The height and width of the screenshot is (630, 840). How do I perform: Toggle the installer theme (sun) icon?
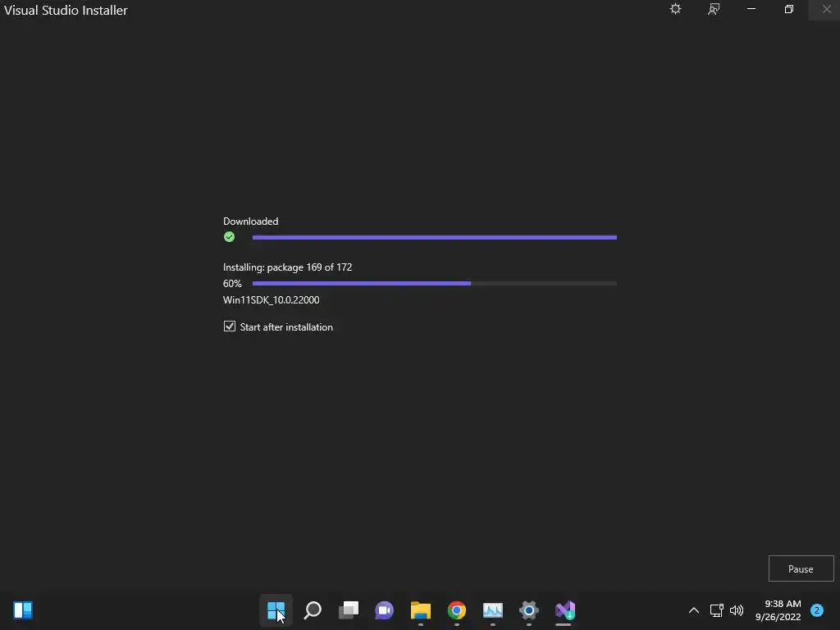[676, 9]
